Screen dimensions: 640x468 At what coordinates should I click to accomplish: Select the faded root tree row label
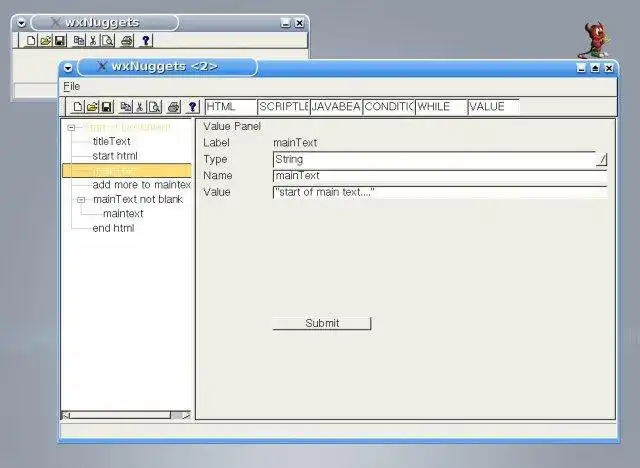point(127,128)
